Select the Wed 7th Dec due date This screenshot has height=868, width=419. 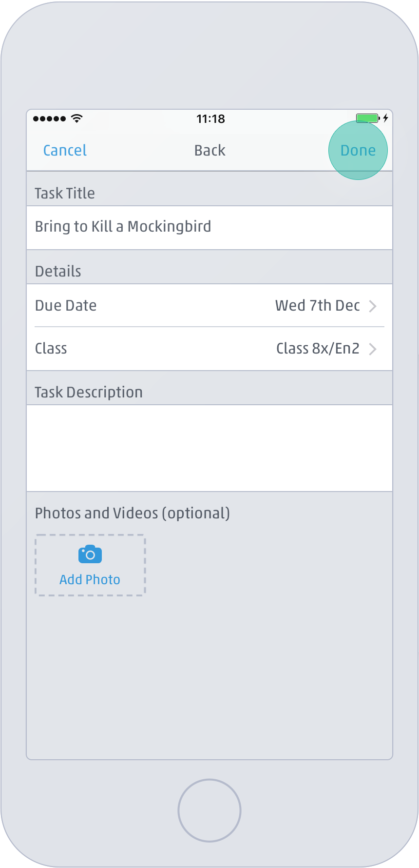[317, 305]
